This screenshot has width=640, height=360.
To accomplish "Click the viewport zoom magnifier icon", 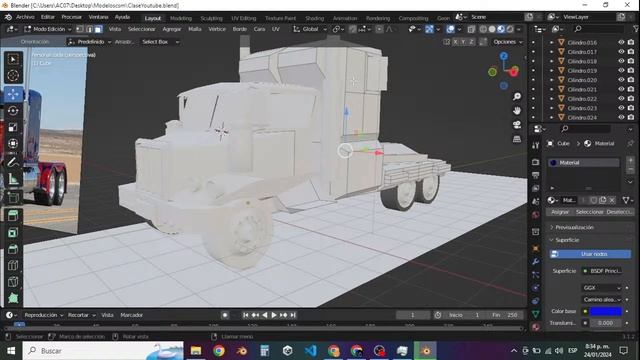I will pyautogui.click(x=517, y=96).
